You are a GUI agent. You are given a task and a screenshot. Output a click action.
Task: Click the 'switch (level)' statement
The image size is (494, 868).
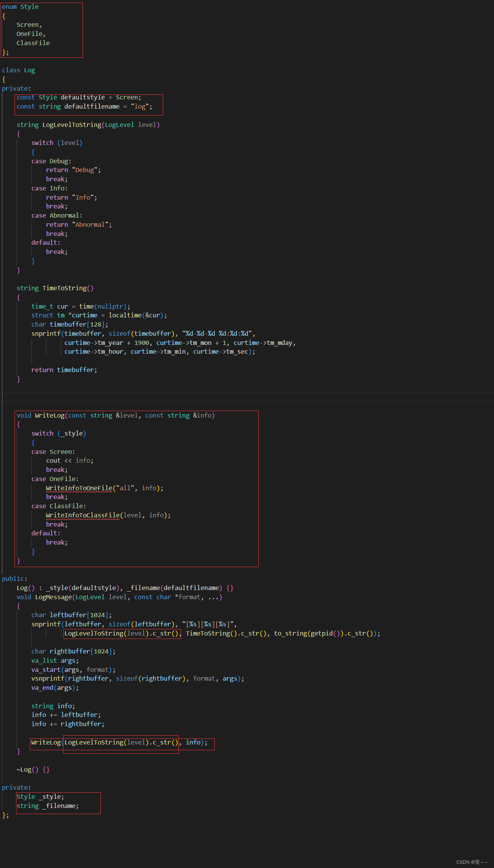(57, 143)
